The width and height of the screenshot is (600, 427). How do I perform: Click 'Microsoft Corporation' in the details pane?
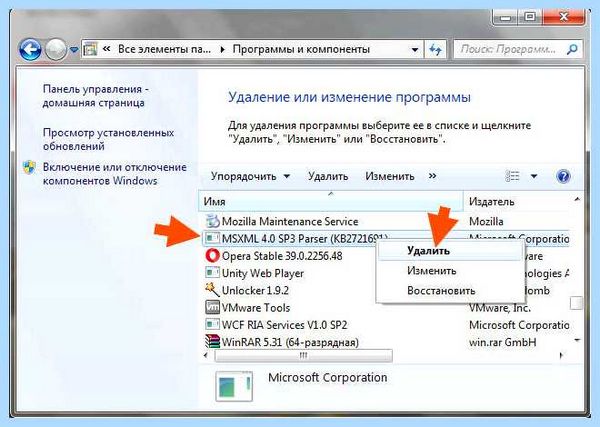coord(328,378)
